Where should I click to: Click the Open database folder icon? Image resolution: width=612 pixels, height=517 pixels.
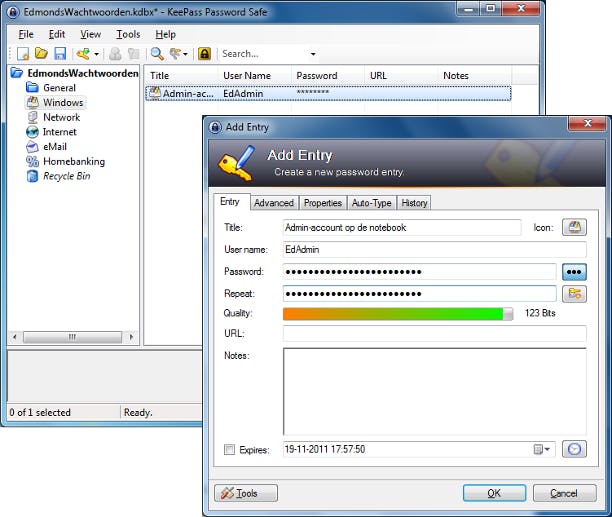[41, 53]
